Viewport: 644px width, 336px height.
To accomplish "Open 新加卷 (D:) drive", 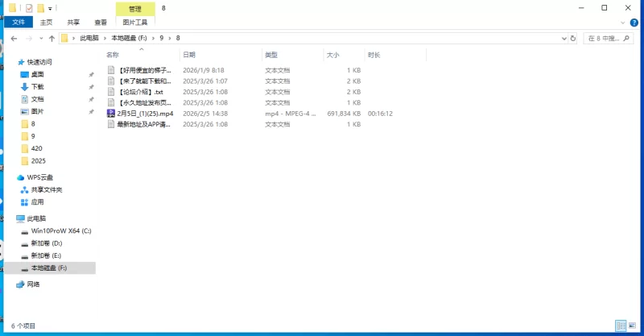I will pos(47,243).
